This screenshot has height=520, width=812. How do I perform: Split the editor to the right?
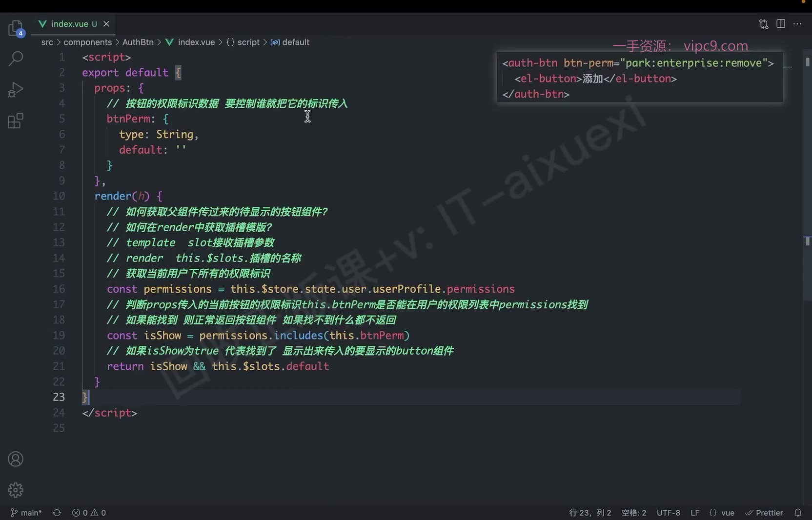pyautogui.click(x=781, y=24)
